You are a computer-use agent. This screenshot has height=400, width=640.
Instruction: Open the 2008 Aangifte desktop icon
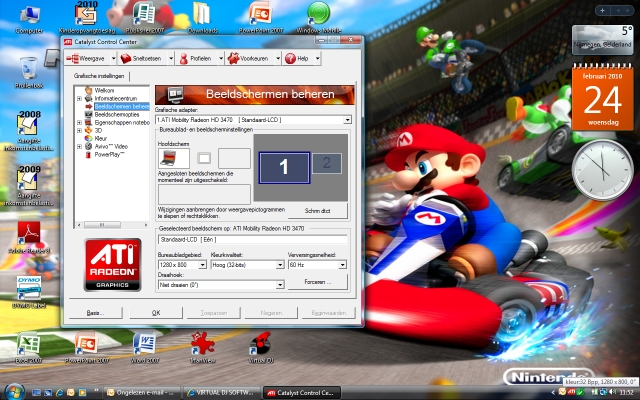(x=29, y=131)
